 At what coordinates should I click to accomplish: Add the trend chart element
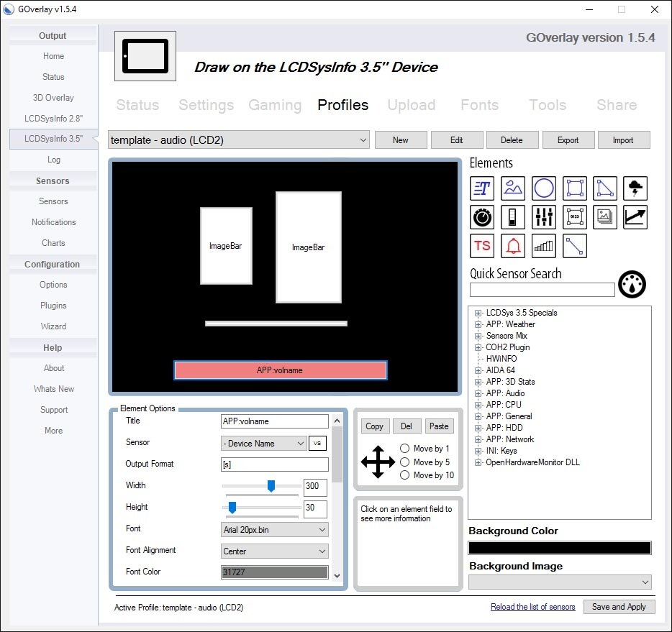(635, 217)
